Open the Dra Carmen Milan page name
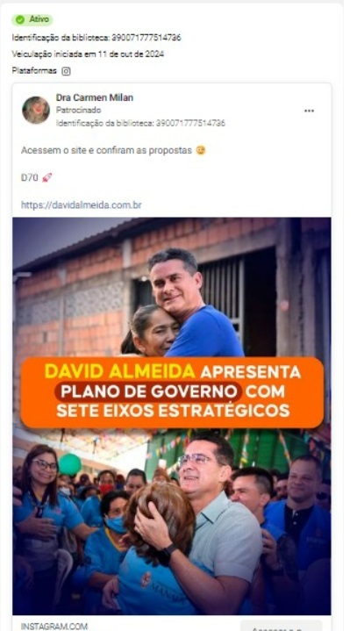 (x=95, y=97)
